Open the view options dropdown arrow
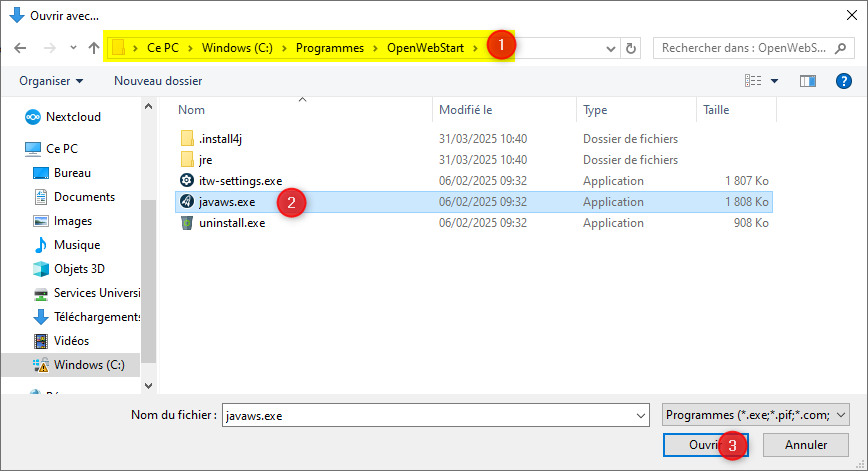Viewport: 868px width, 471px height. pos(774,80)
